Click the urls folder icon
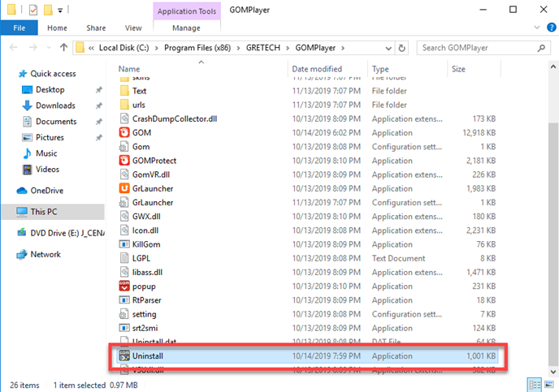559x392 pixels. (124, 105)
